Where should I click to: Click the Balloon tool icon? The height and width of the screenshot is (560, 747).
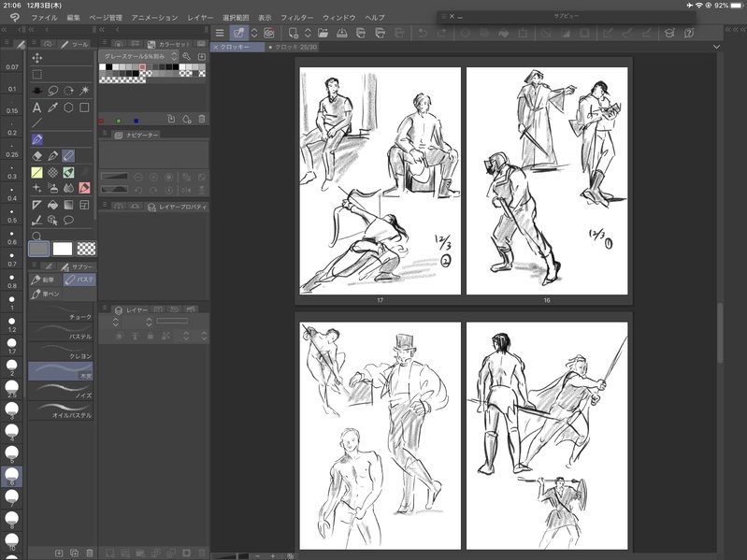pos(68,221)
